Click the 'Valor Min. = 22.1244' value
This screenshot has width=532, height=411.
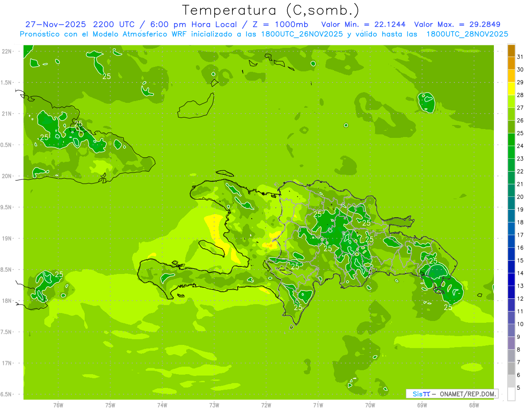[x=364, y=24]
